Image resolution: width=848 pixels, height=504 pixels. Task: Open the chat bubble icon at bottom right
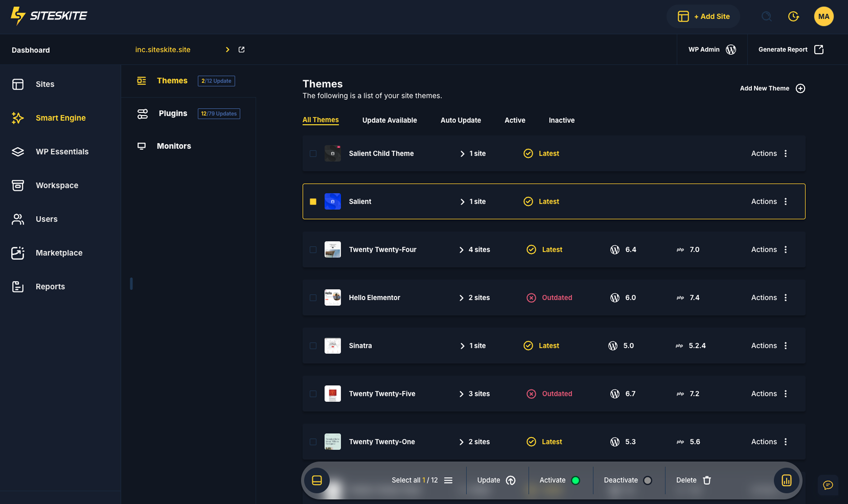point(828,485)
